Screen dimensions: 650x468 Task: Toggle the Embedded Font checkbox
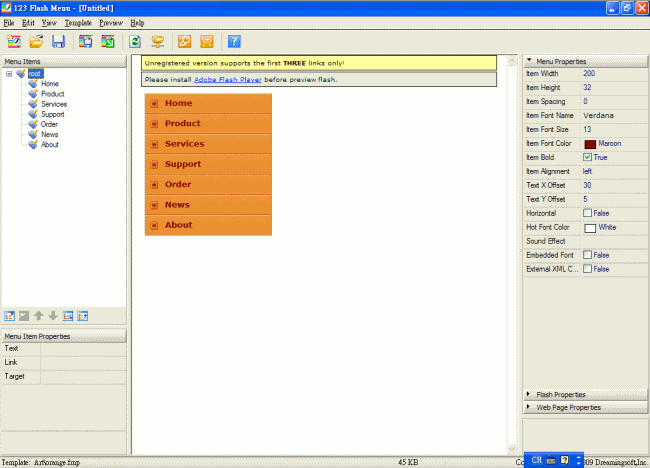(x=588, y=255)
